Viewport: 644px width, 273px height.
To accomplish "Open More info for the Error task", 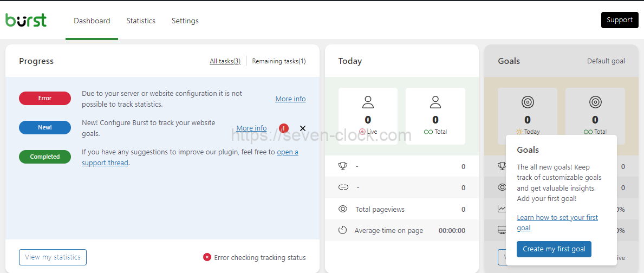I will 290,99.
